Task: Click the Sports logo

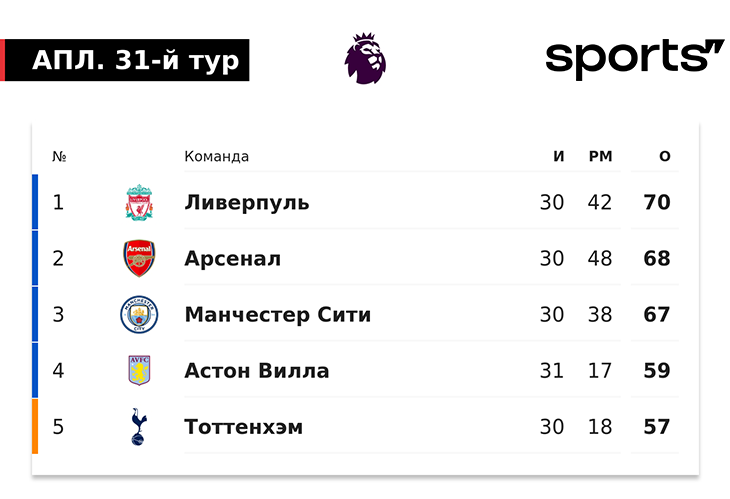Action: tap(634, 58)
